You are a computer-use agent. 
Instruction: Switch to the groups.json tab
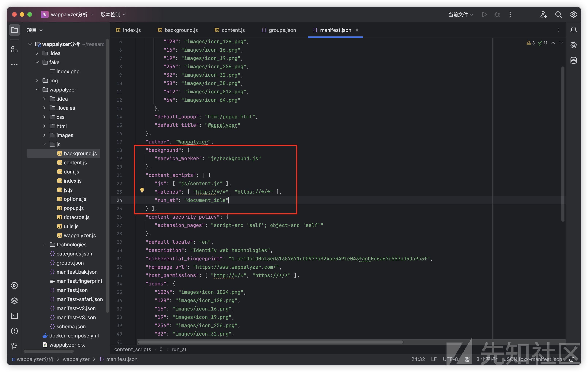(279, 30)
